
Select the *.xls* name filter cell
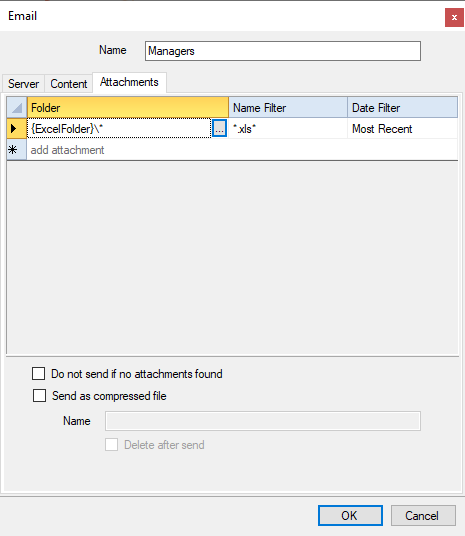288,129
